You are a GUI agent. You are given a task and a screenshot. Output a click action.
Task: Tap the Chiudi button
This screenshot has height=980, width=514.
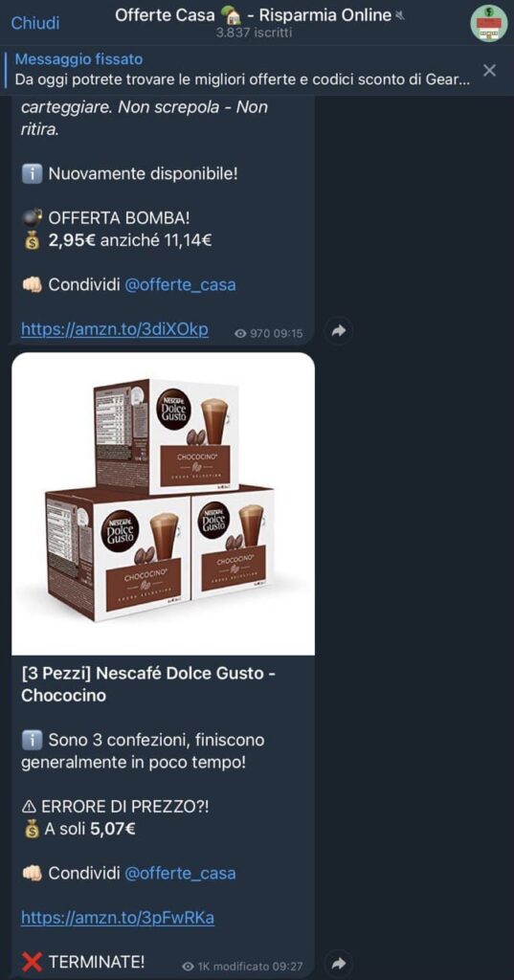(35, 23)
